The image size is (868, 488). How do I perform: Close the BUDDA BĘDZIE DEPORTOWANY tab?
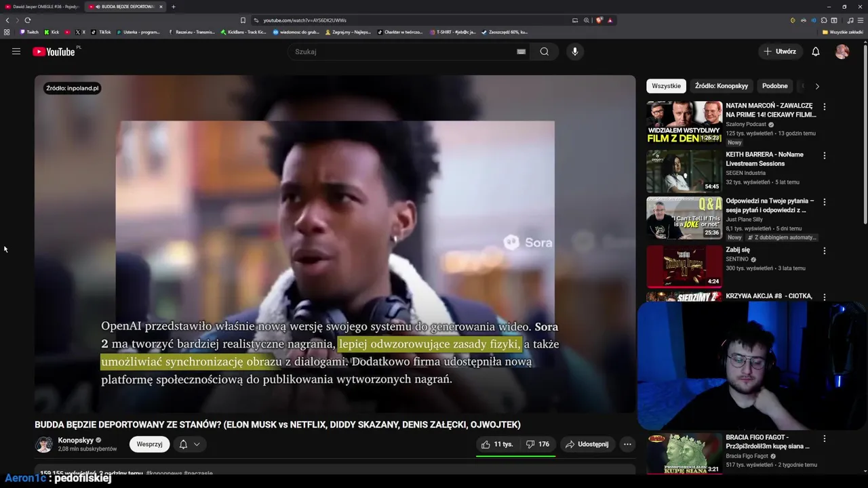pyautogui.click(x=161, y=7)
